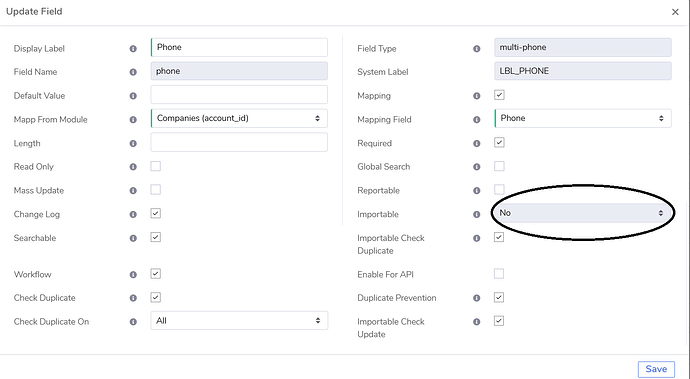Enable the Reportable checkbox
This screenshot has height=379, width=690.
pos(499,190)
